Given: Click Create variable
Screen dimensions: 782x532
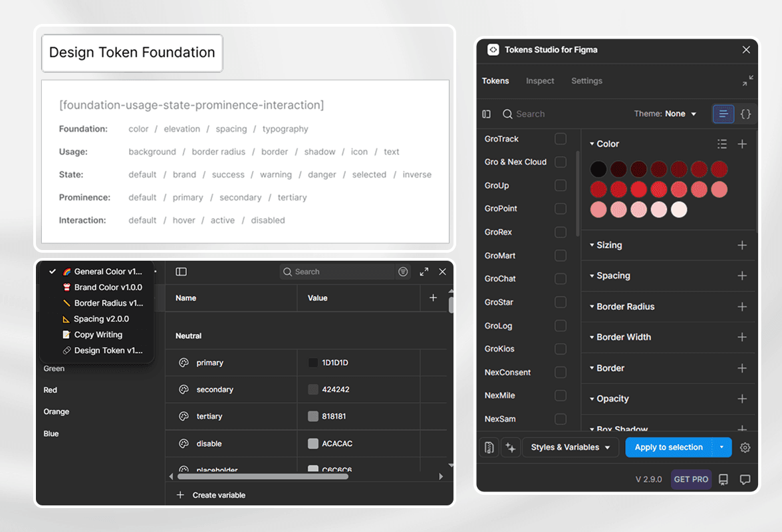Looking at the screenshot, I should pos(211,495).
